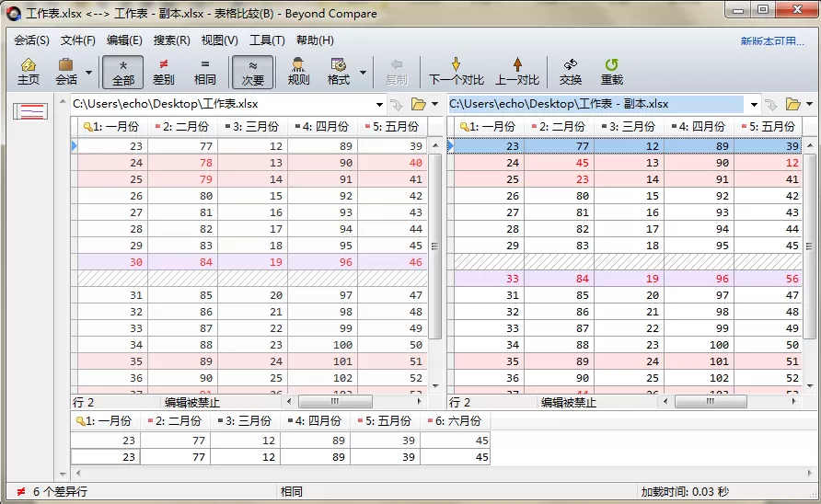Click left pane 3: 三月份 column header

click(x=253, y=126)
